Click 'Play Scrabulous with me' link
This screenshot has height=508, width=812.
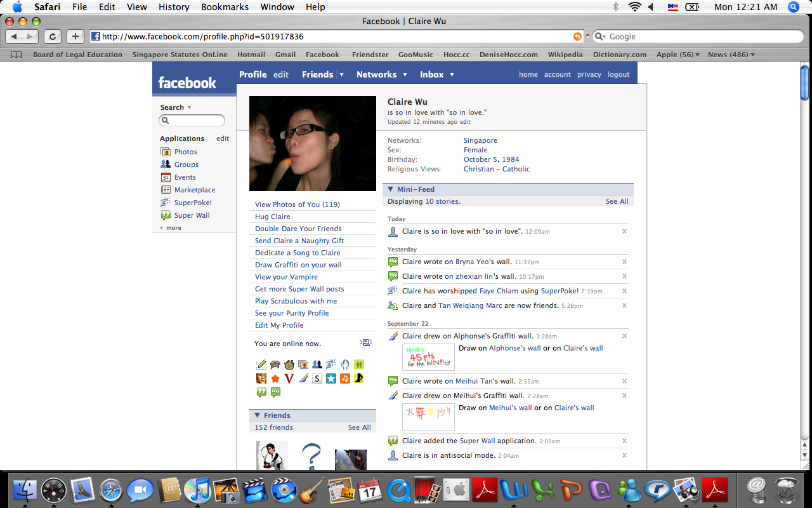tap(296, 301)
